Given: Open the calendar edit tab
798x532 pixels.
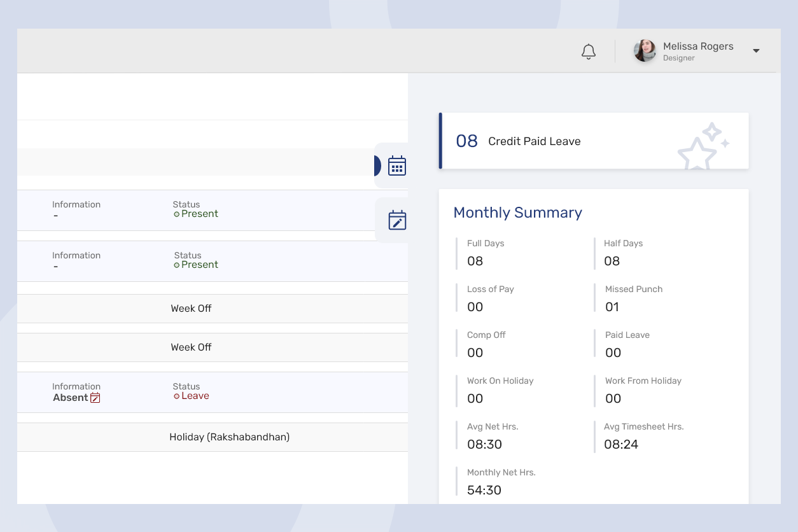Looking at the screenshot, I should tap(396, 220).
